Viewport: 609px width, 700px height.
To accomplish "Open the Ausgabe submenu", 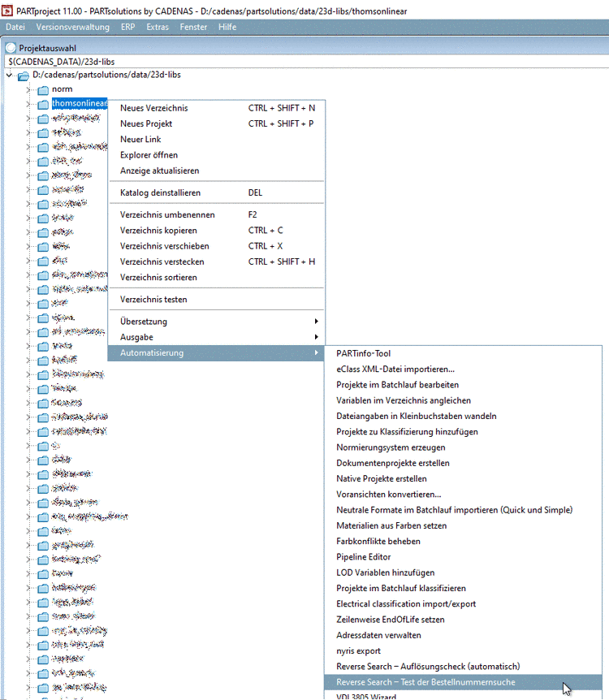I will [217, 337].
